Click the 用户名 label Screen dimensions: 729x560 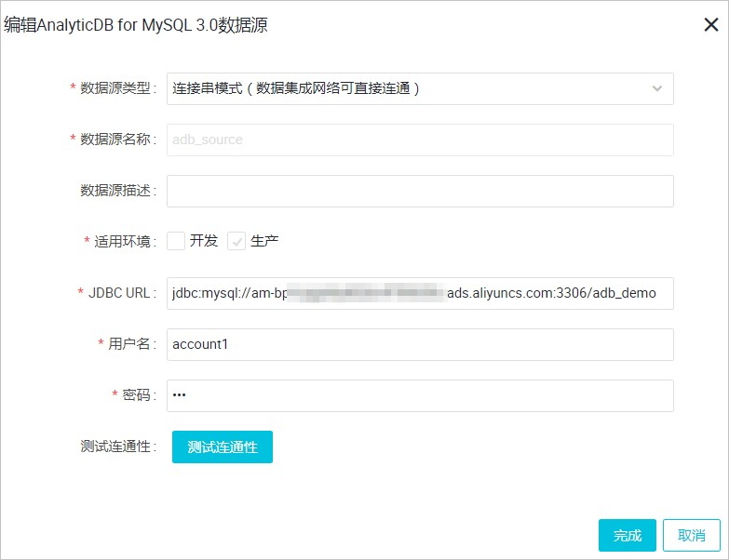point(128,344)
